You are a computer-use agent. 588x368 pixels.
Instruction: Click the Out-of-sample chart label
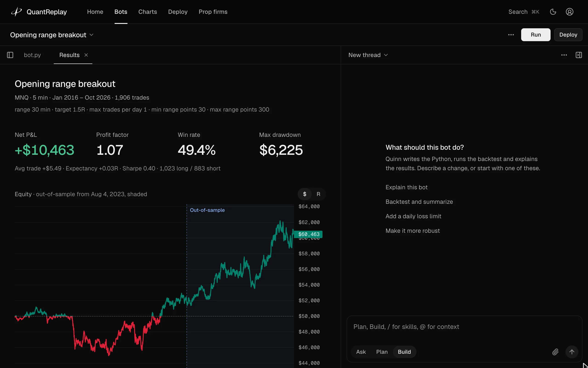(x=207, y=210)
